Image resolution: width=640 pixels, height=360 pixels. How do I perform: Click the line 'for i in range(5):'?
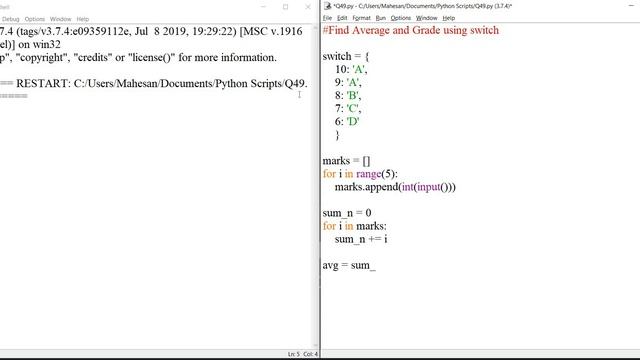click(360, 174)
